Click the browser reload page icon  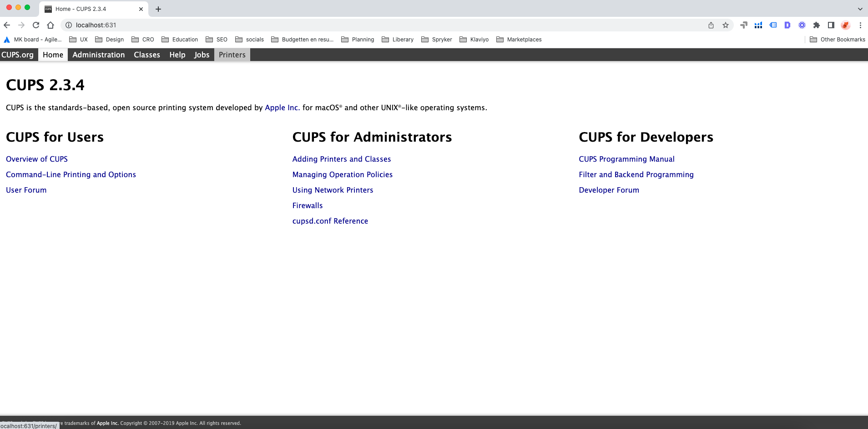36,25
